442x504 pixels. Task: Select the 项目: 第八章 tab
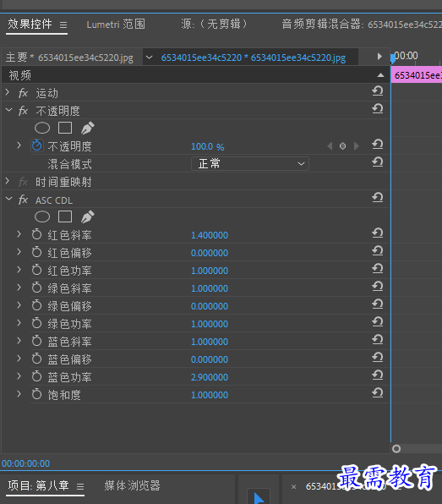click(38, 485)
